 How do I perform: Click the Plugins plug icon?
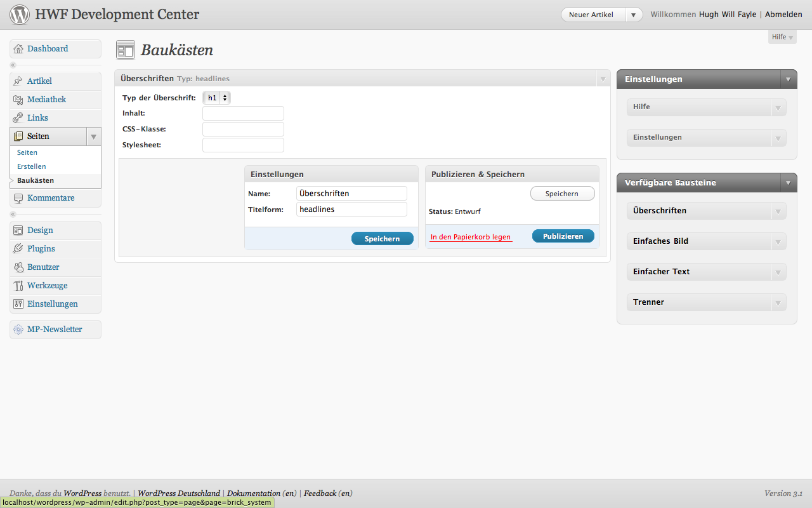click(x=18, y=249)
